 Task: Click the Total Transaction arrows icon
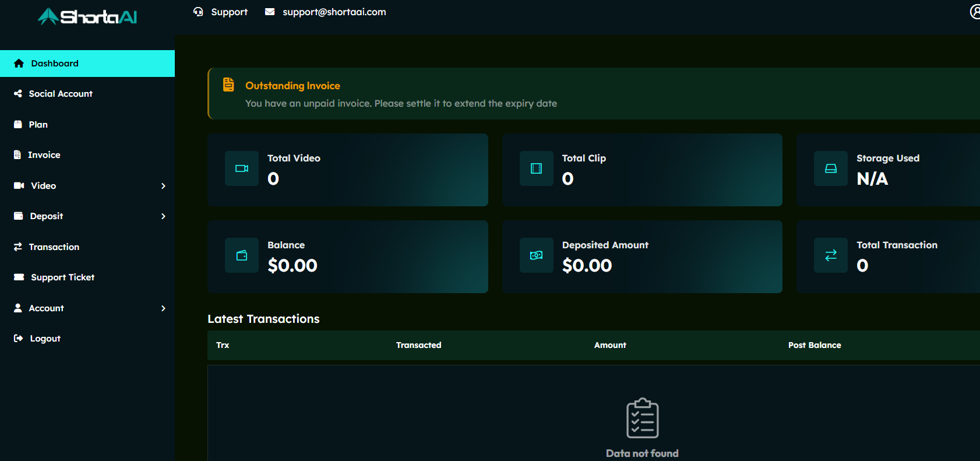831,255
